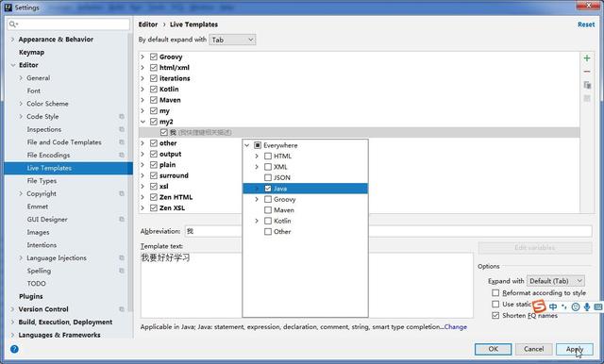Click the 中 Chinese mode icon in IME bar

coord(553,306)
